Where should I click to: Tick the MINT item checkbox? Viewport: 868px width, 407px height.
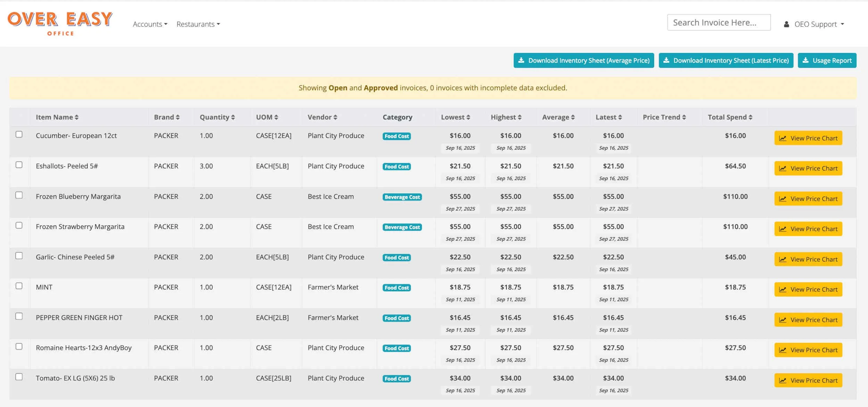(19, 286)
